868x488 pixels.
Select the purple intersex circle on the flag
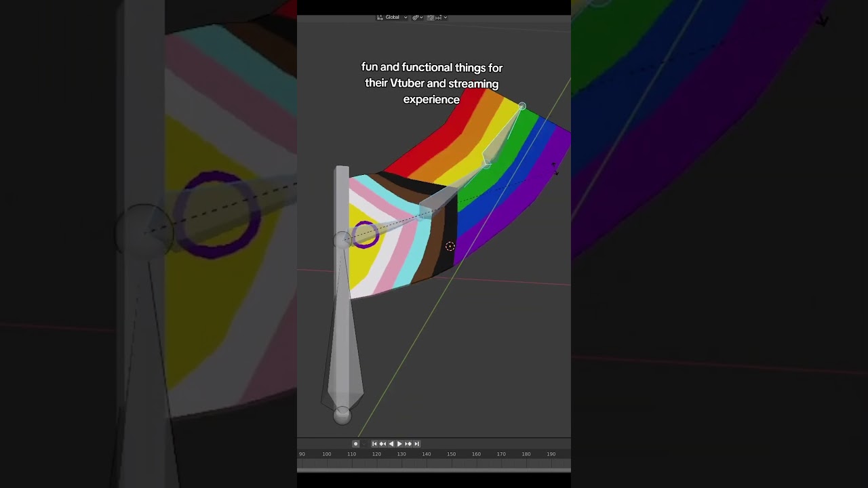[366, 235]
